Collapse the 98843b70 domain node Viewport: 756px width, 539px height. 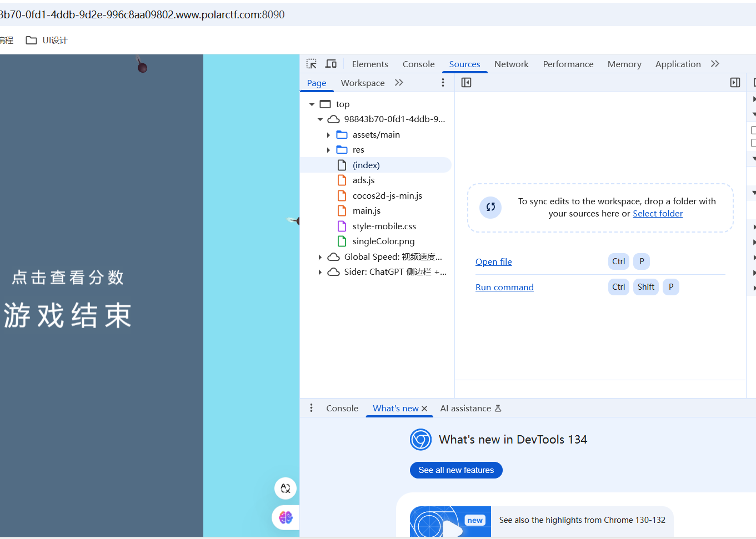(x=320, y=119)
